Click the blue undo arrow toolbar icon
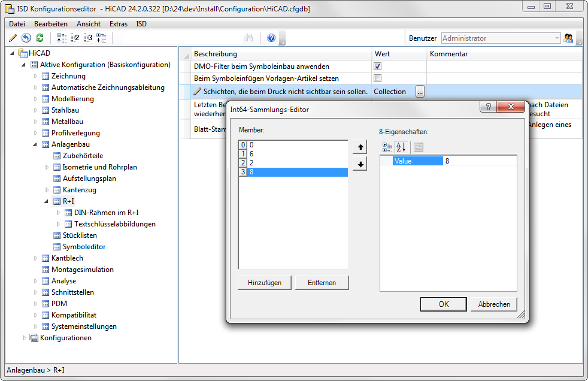This screenshot has height=381, width=588. 26,38
